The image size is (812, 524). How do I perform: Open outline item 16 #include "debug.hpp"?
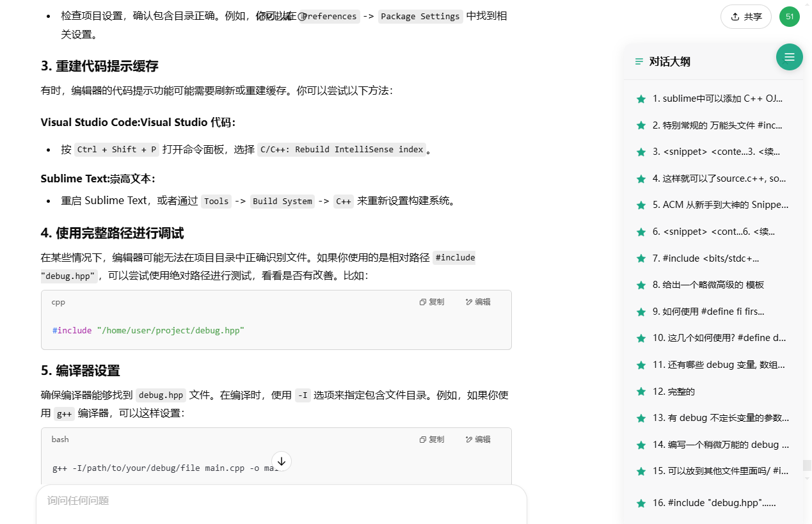714,503
